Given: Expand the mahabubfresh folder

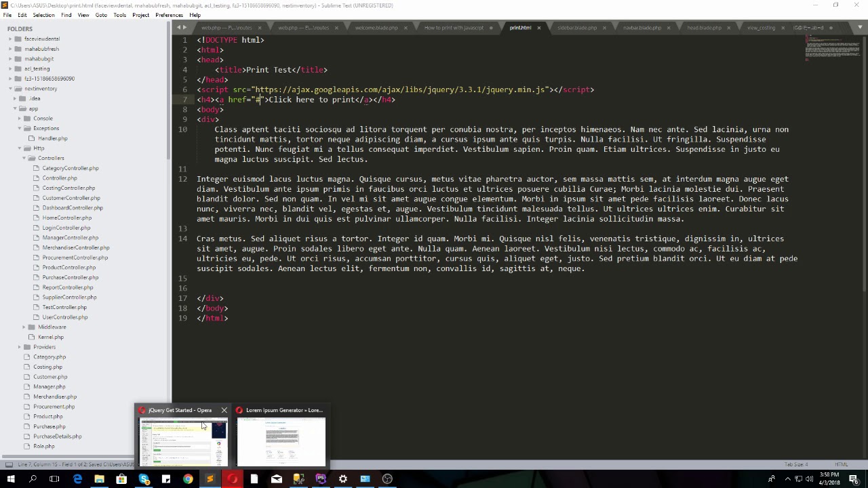Looking at the screenshot, I should [x=10, y=49].
